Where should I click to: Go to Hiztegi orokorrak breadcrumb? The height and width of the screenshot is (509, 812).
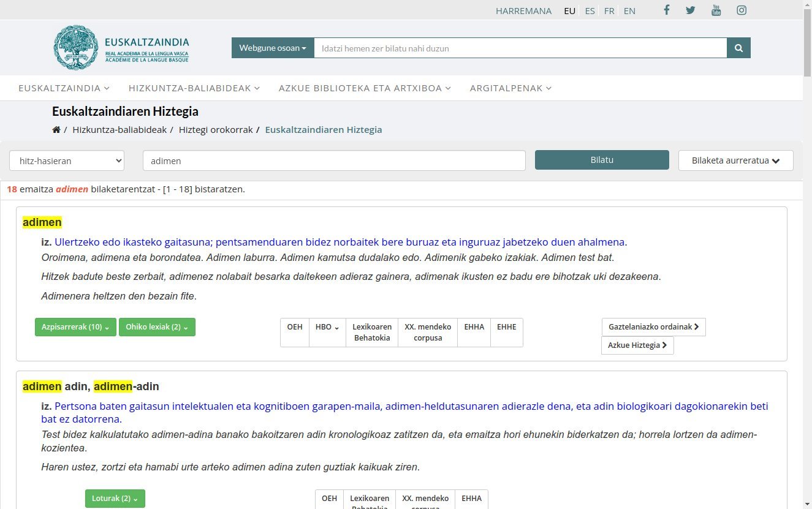coord(216,130)
